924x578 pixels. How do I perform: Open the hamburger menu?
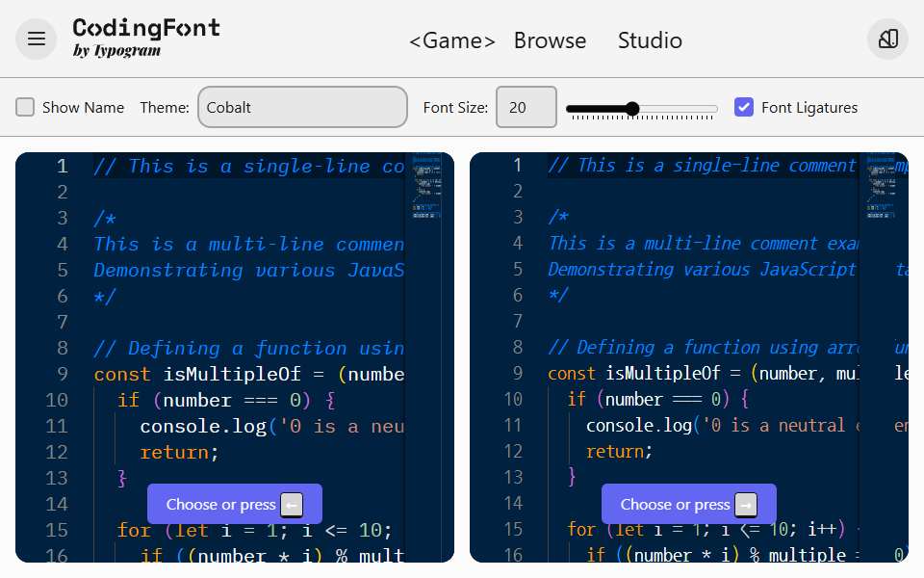(x=36, y=39)
